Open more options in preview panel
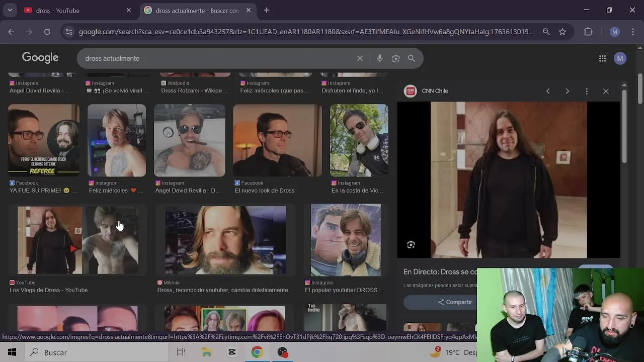Screen dimensions: 644x362 (587, 91)
